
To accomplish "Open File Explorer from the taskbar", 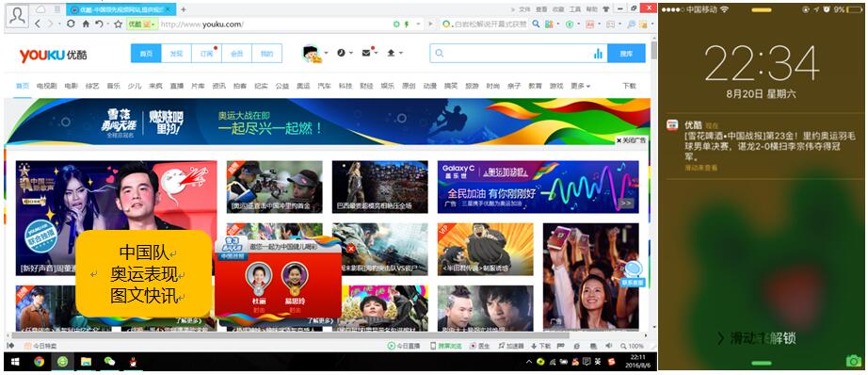I will coord(86,362).
